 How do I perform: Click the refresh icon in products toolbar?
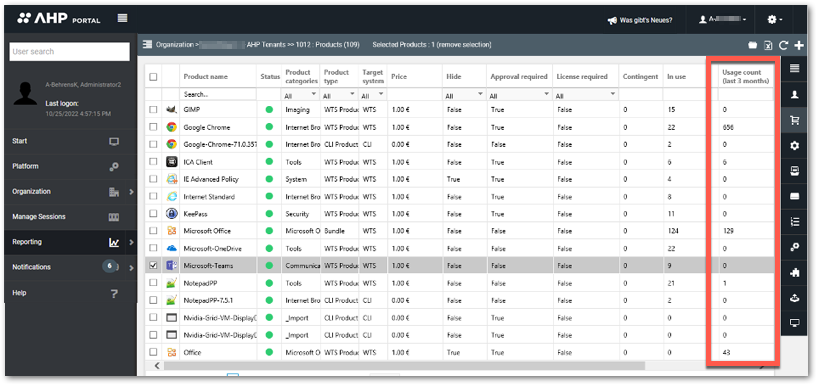tap(783, 45)
